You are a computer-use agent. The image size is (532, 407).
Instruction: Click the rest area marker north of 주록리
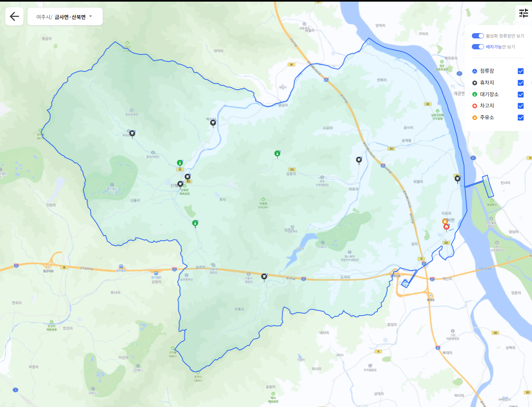tap(264, 276)
